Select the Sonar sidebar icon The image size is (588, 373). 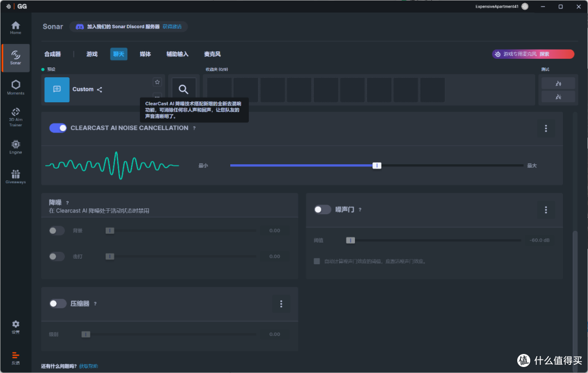tap(15, 58)
